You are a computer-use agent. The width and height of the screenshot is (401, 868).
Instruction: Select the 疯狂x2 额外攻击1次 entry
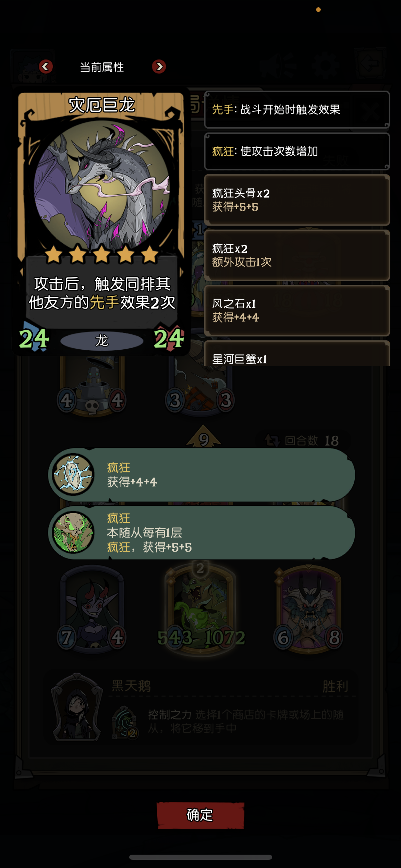point(297,255)
